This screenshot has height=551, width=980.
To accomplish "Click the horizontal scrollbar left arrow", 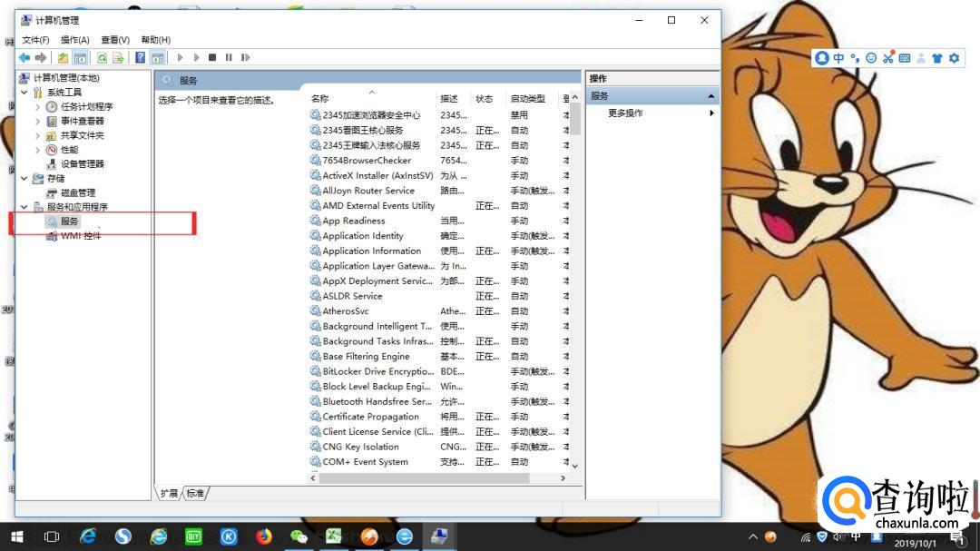I will pos(313,477).
